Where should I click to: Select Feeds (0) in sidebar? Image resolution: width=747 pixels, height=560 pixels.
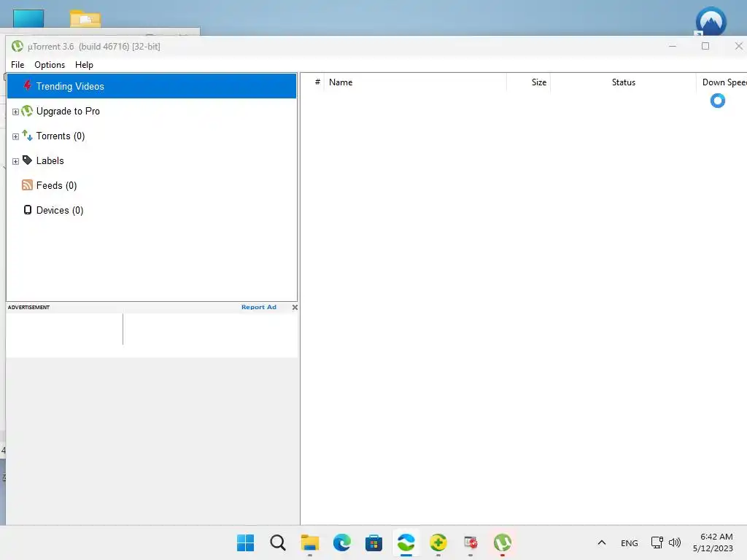click(57, 185)
